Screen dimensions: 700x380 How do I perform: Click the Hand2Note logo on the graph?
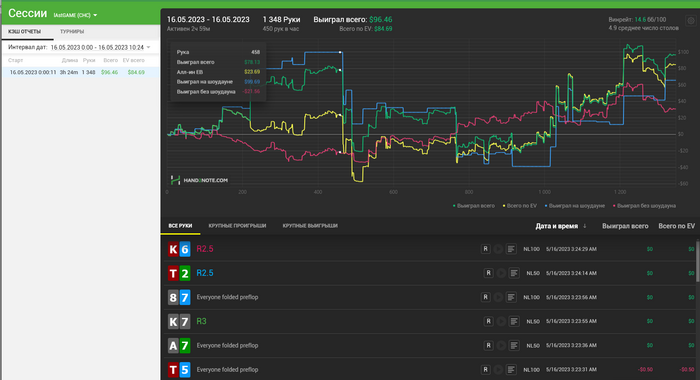click(x=199, y=180)
